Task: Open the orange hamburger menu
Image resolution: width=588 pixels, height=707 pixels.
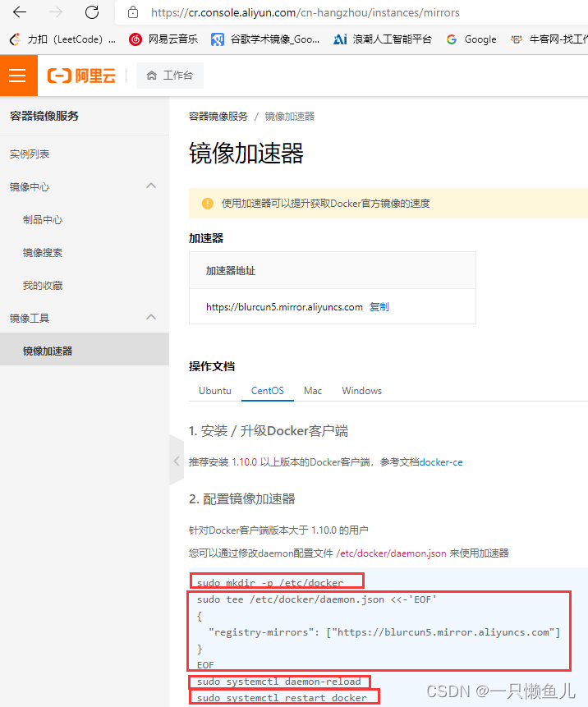Action: (19, 76)
